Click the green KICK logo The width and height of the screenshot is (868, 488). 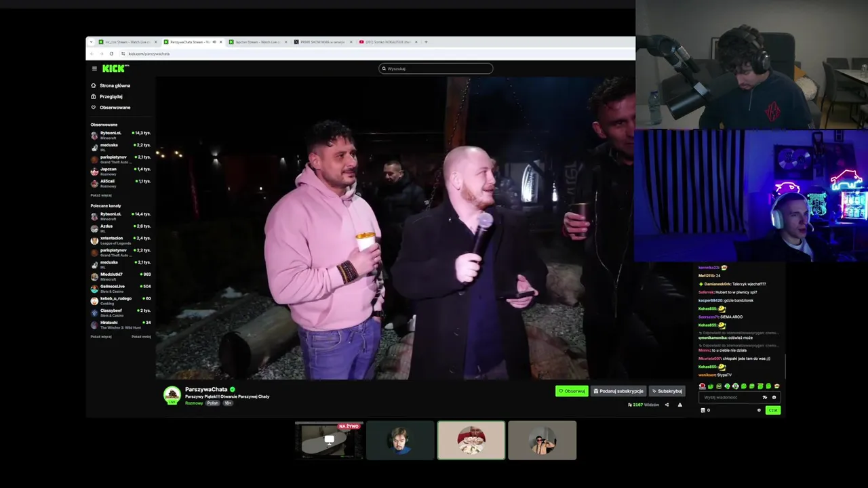pos(115,68)
